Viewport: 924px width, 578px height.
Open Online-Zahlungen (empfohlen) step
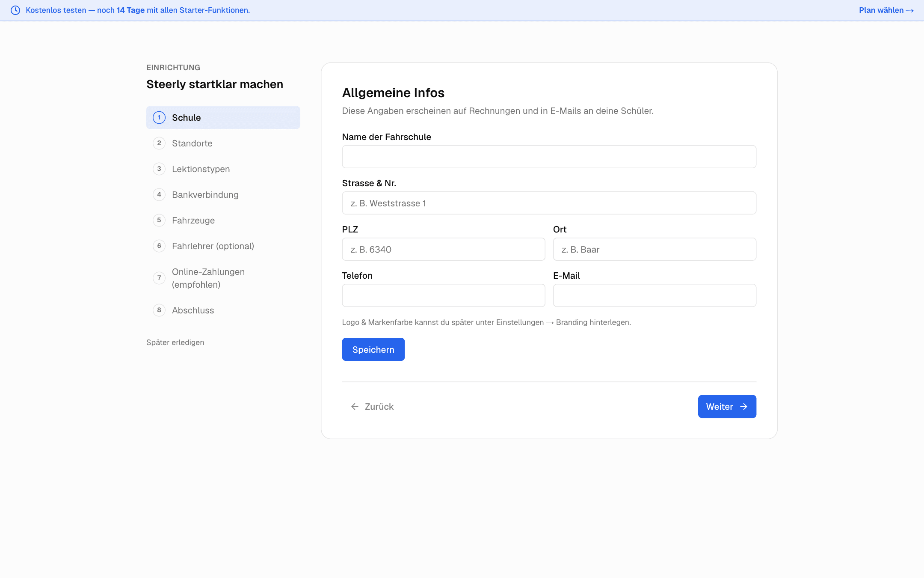[223, 278]
